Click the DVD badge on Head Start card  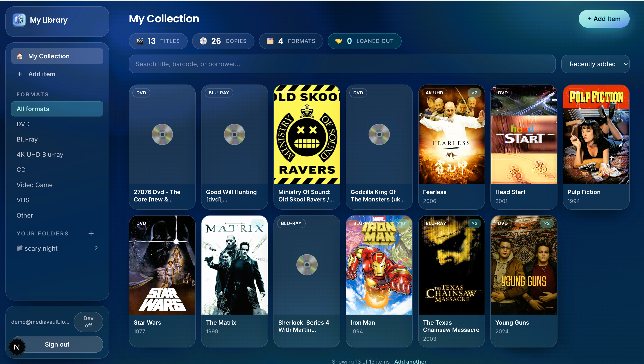pos(503,93)
